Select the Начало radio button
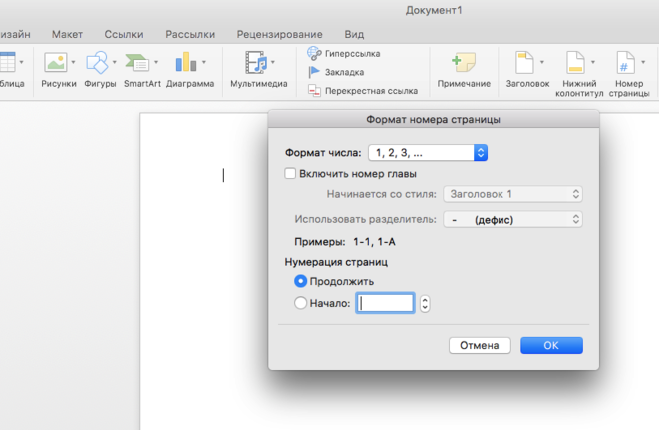The width and height of the screenshot is (659, 430). pyautogui.click(x=301, y=304)
